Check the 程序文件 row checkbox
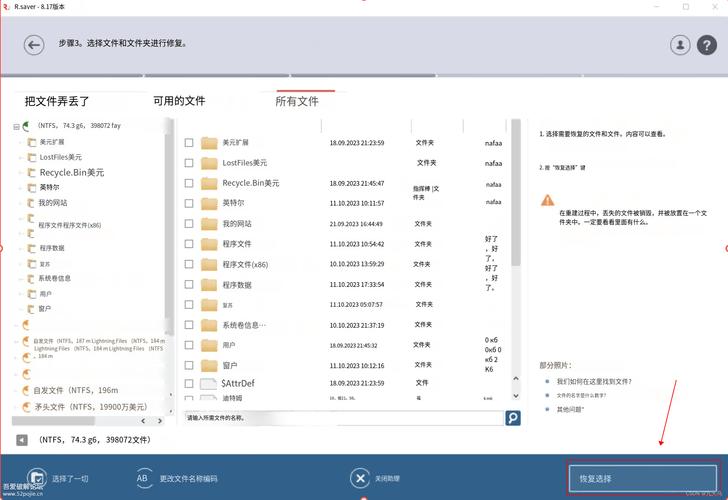This screenshot has height=500, width=728. (189, 244)
